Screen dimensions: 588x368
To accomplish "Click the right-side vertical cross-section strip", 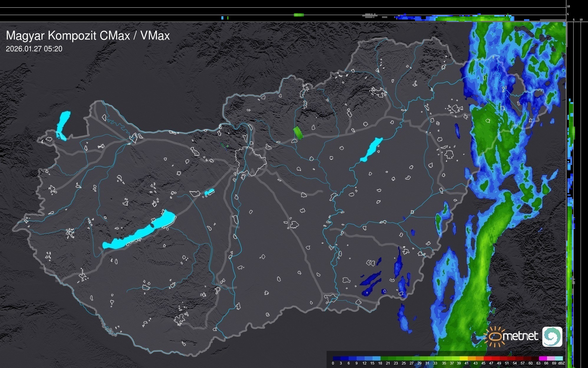I will click(x=571, y=207).
